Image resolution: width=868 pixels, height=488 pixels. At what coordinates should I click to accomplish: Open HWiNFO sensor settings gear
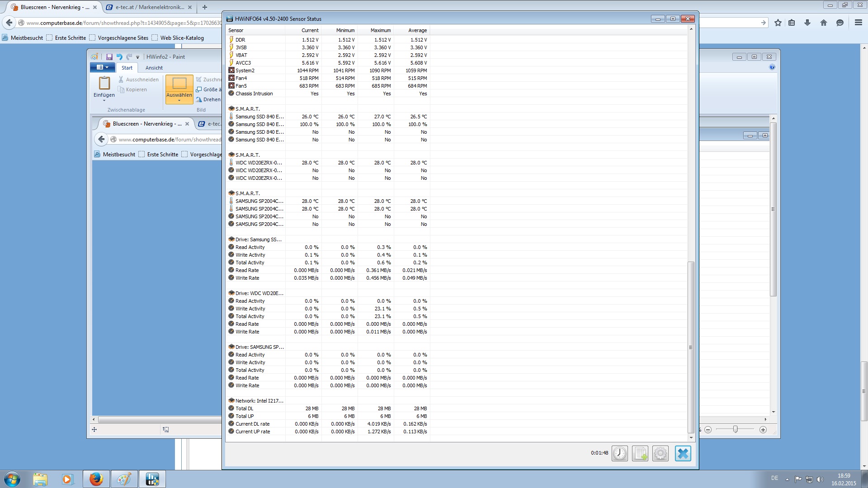[x=660, y=453]
